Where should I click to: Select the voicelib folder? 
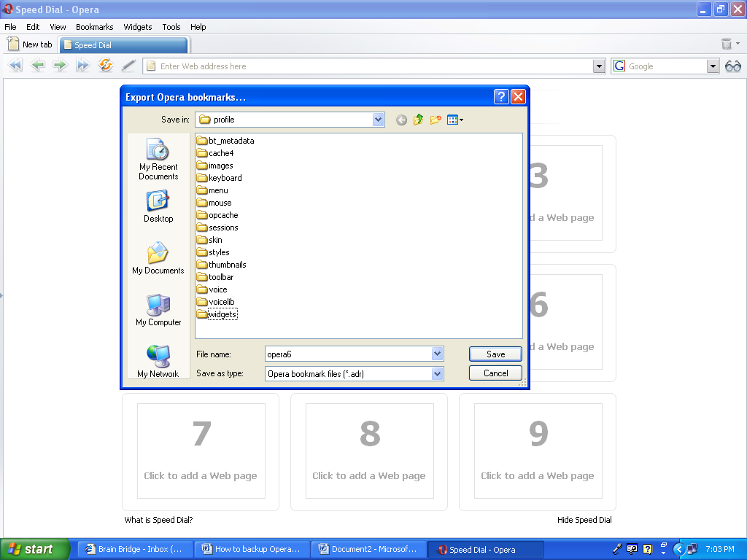pyautogui.click(x=216, y=301)
